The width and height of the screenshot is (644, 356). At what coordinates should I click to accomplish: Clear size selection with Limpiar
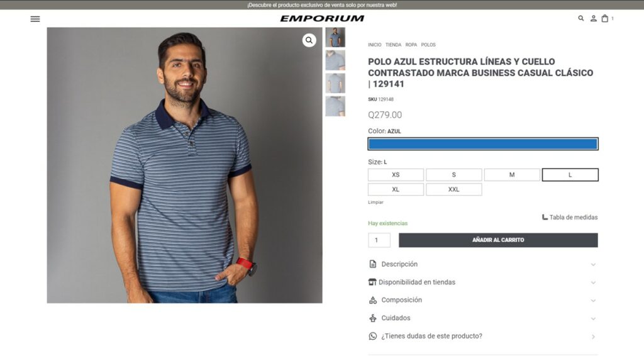click(x=375, y=203)
